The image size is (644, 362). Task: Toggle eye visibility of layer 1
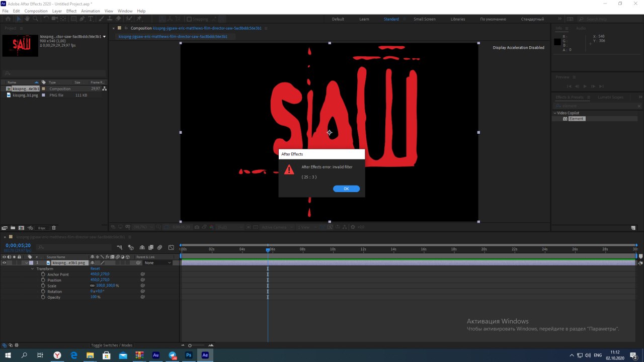click(x=4, y=262)
